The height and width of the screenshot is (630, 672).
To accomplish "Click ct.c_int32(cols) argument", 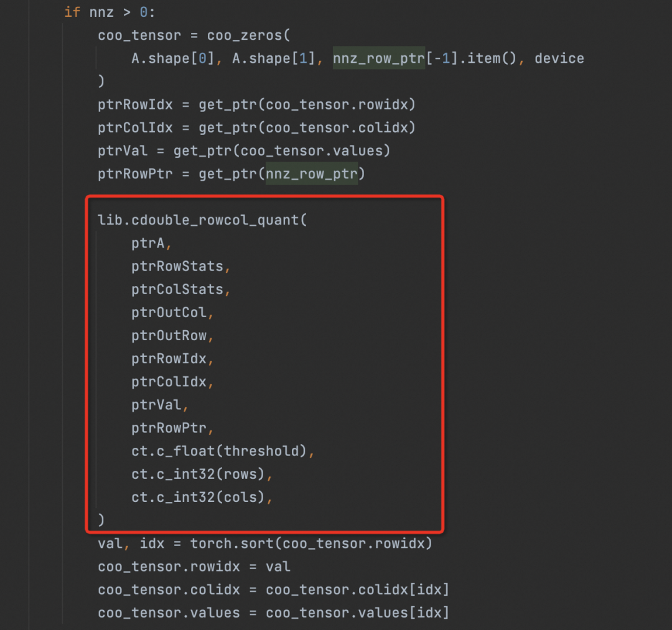I will (198, 497).
